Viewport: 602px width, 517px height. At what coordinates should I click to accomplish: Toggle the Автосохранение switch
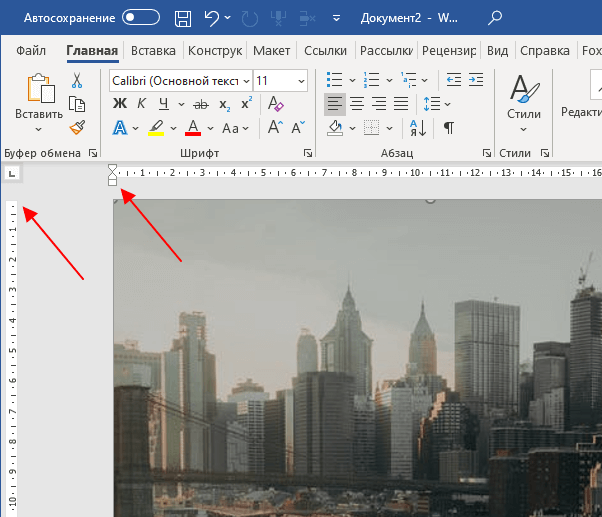pos(141,18)
